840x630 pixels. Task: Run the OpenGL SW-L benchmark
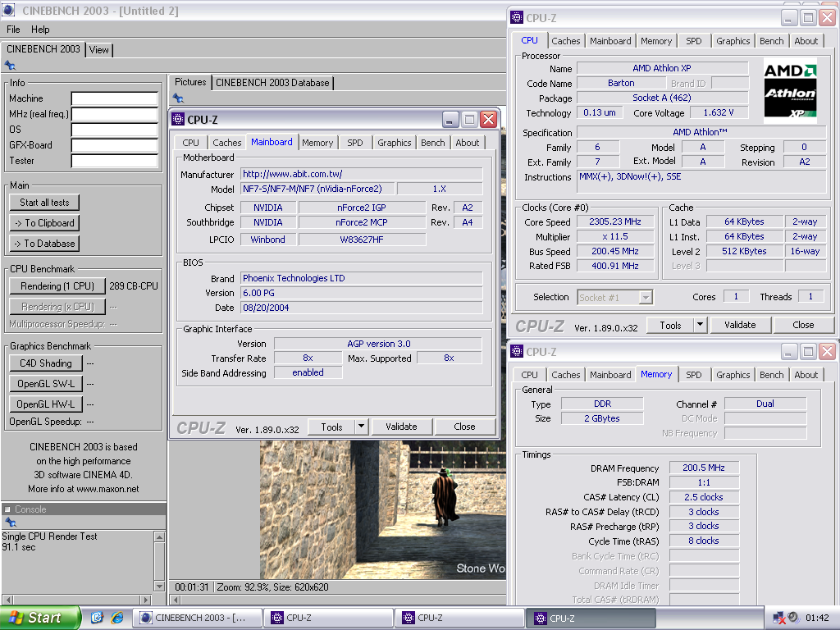[46, 384]
